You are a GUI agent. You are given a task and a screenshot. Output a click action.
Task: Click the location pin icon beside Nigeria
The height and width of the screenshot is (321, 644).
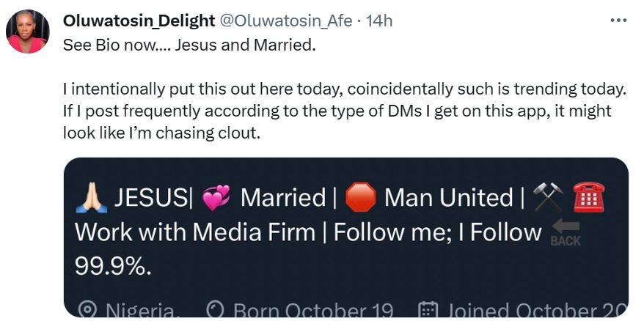click(x=87, y=310)
